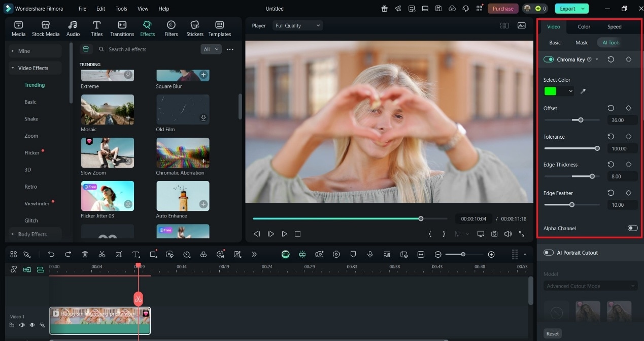Open the Stickers tab
Screen dimensions: 644x341
point(194,28)
